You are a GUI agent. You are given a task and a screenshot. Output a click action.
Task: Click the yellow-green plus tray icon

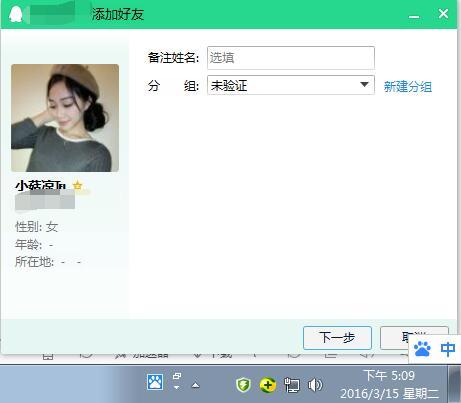pyautogui.click(x=268, y=385)
